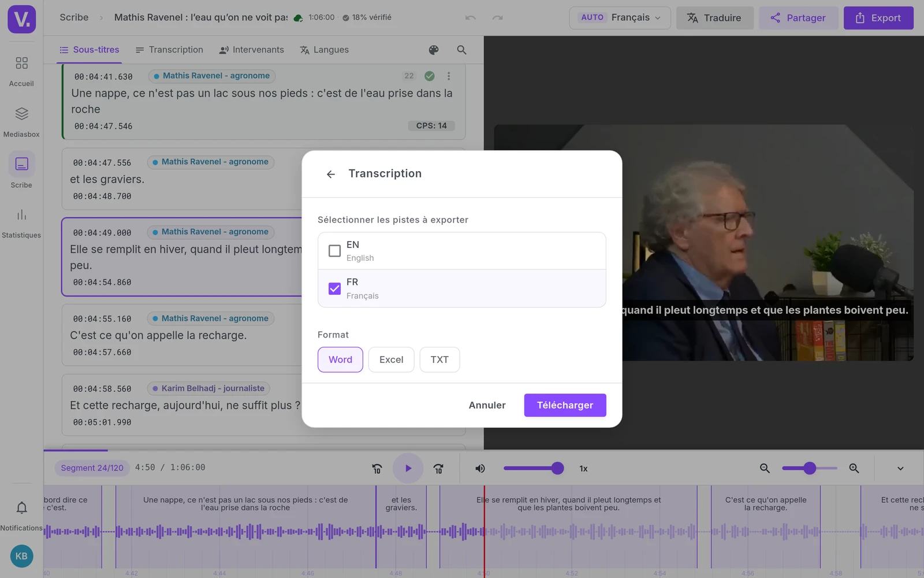Adjust the volume slider
The height and width of the screenshot is (578, 924).
[533, 468]
